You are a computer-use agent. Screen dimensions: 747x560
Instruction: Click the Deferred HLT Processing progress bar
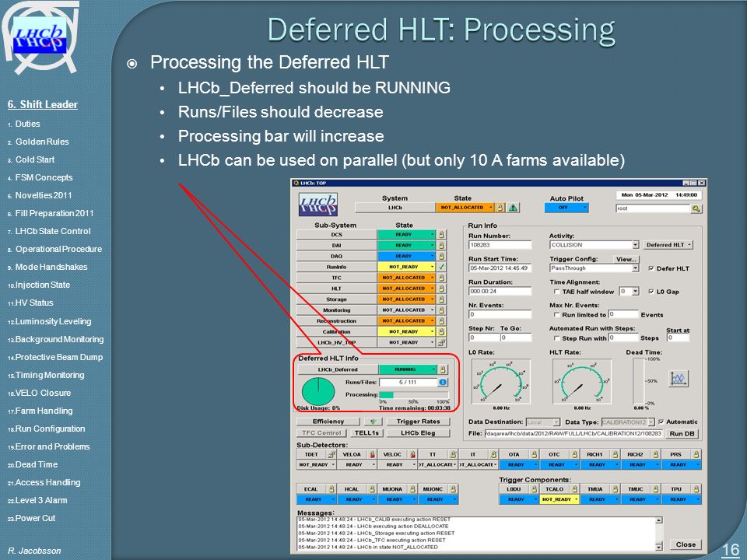pos(414,395)
